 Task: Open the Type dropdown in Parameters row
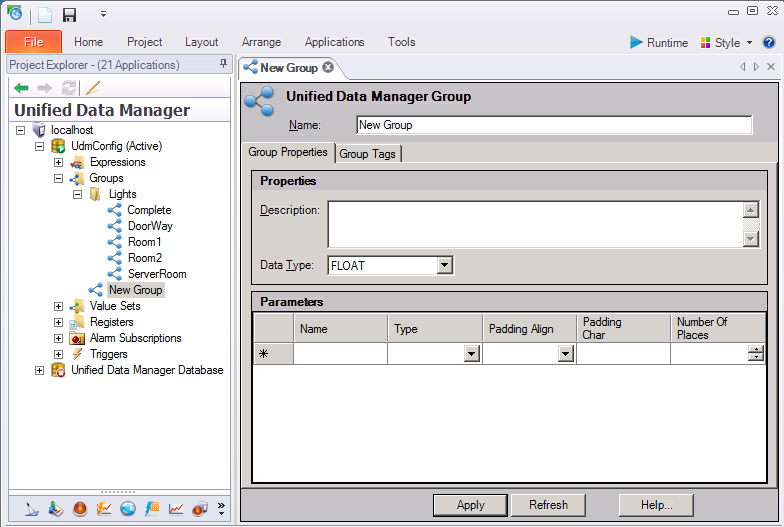(471, 354)
